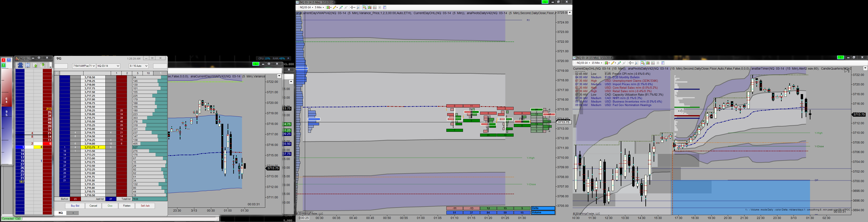
Task: Click the candlestick data series icon on the 15 Min chart
Action: [648, 63]
